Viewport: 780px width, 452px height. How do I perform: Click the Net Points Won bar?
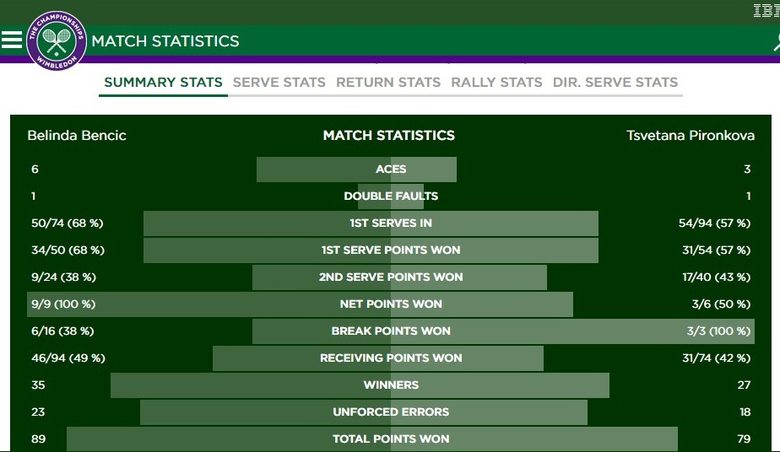[300, 304]
